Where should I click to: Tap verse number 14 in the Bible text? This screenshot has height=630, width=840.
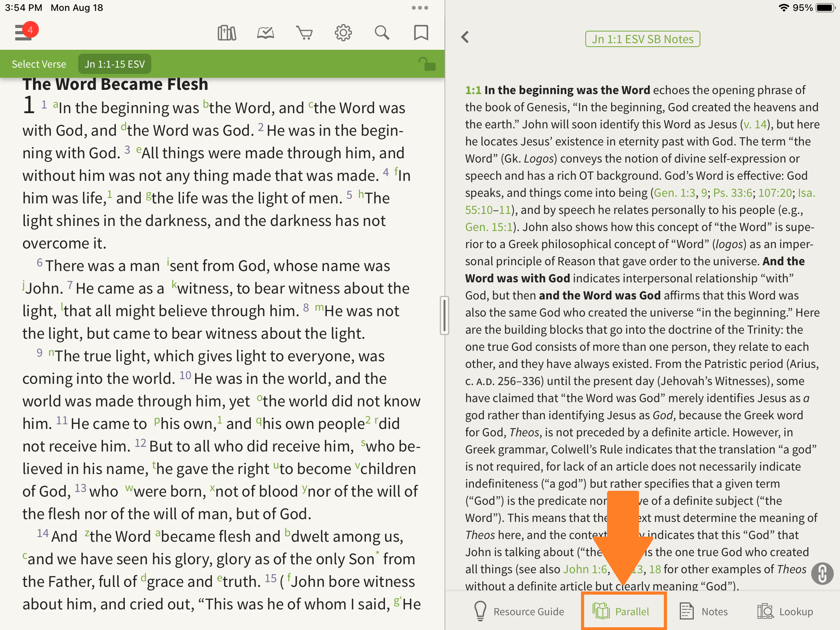pyautogui.click(x=43, y=533)
